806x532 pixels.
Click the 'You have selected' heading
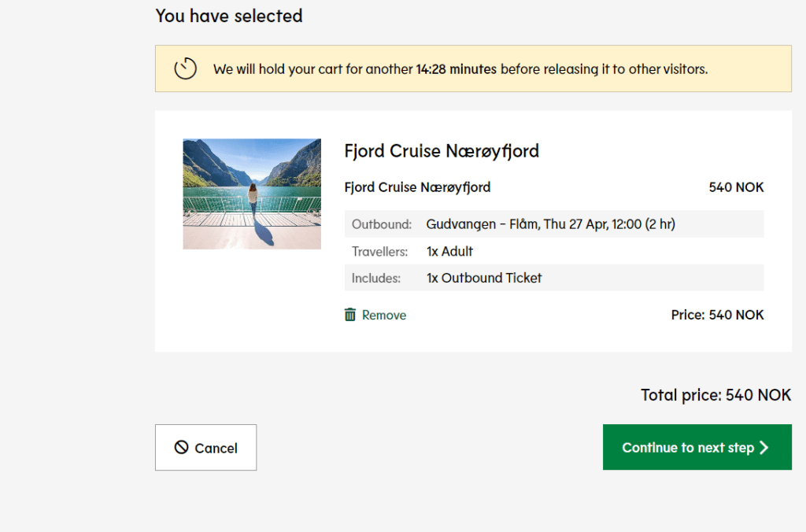[x=229, y=16]
